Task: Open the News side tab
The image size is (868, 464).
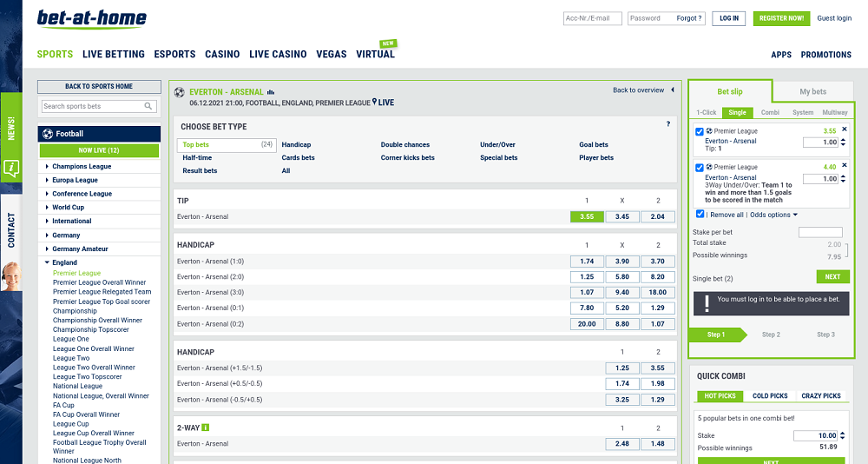Action: [x=11, y=129]
